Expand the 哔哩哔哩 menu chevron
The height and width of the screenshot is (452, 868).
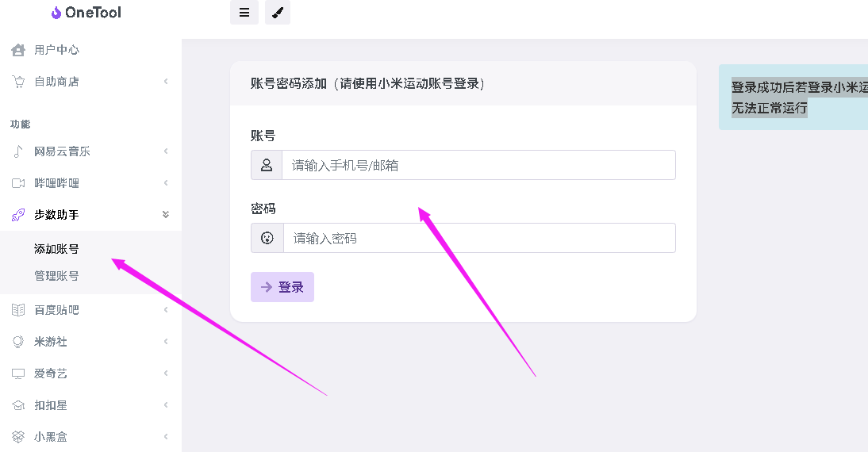166,183
